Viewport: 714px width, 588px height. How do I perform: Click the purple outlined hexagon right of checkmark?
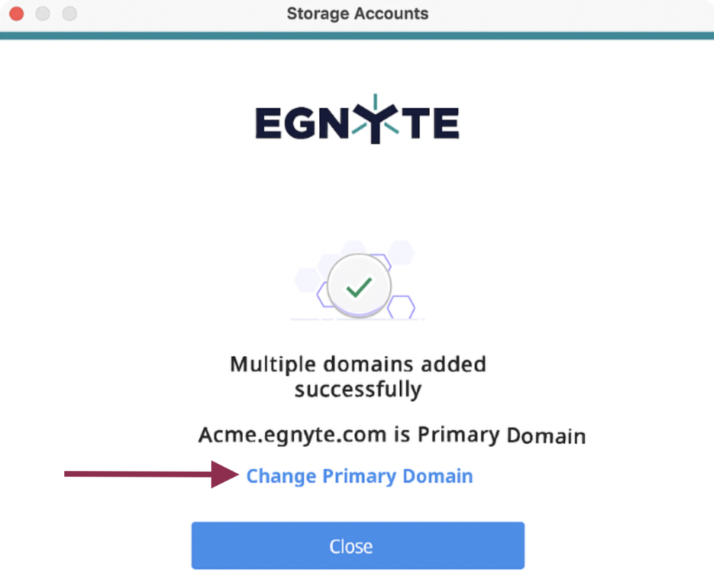[402, 307]
